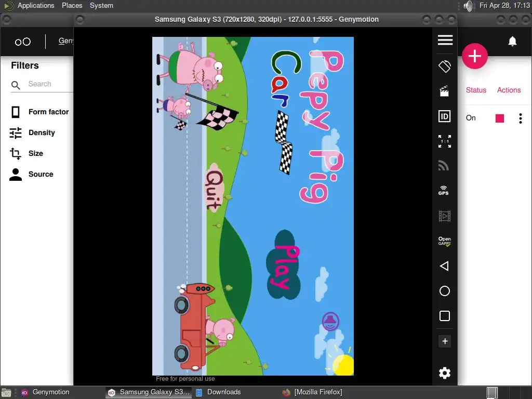Expand the Size filter
This screenshot has height=399, width=532.
coord(27,153)
